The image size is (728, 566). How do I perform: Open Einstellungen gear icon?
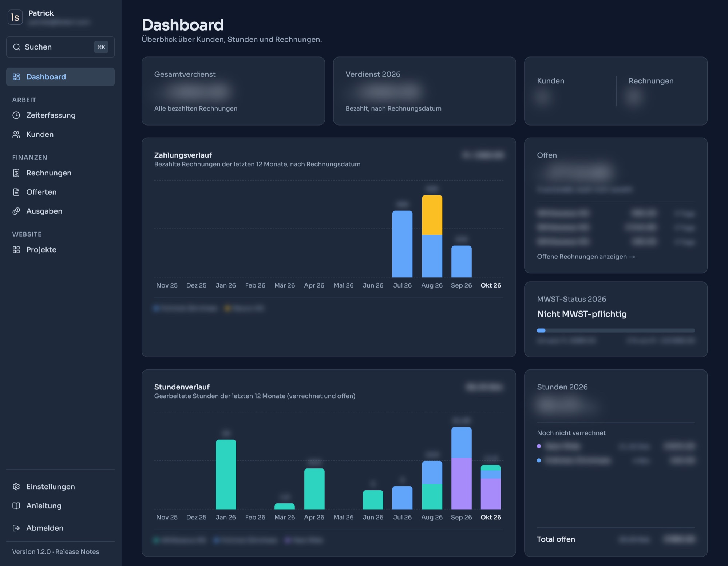point(16,487)
